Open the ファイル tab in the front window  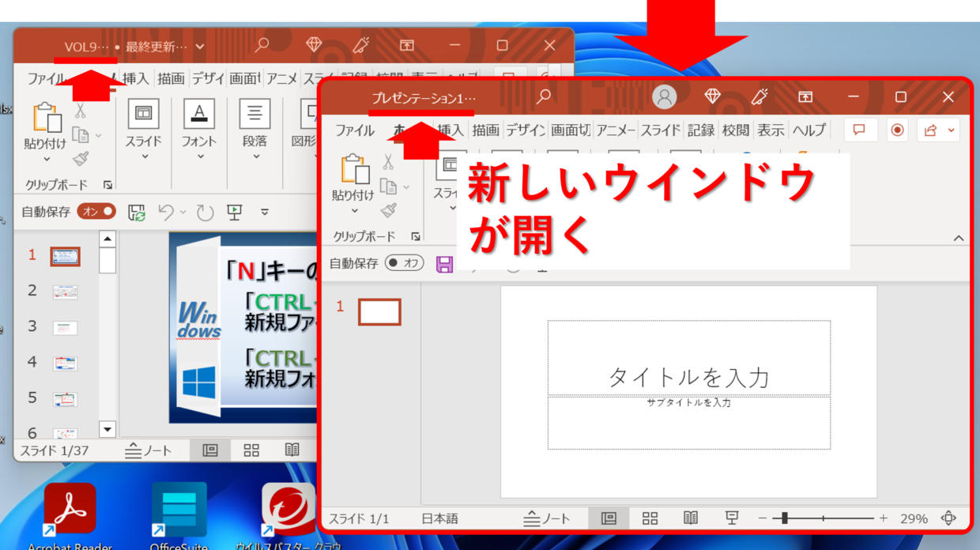click(355, 130)
